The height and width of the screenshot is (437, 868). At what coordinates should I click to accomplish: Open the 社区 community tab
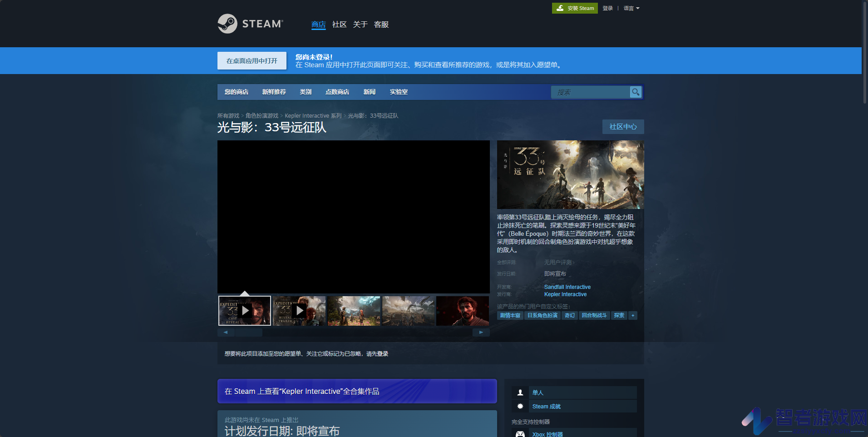[340, 25]
